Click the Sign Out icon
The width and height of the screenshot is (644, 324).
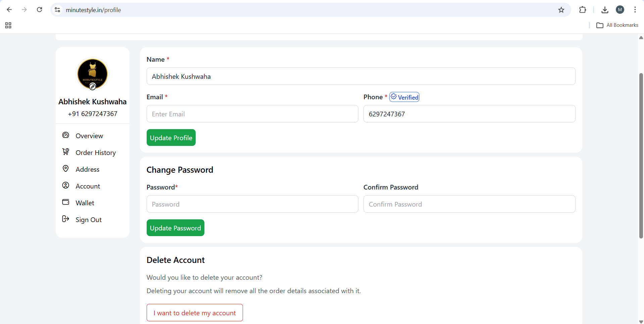click(x=66, y=219)
